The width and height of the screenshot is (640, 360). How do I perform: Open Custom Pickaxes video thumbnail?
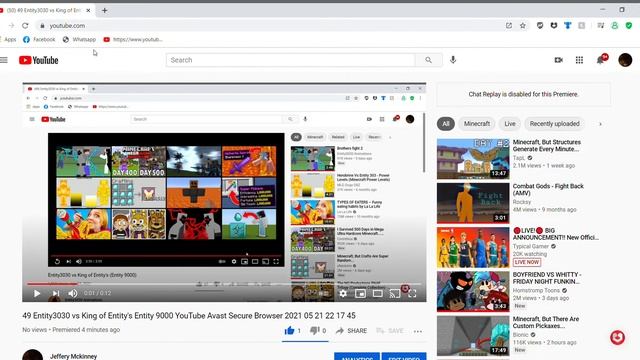473,336
